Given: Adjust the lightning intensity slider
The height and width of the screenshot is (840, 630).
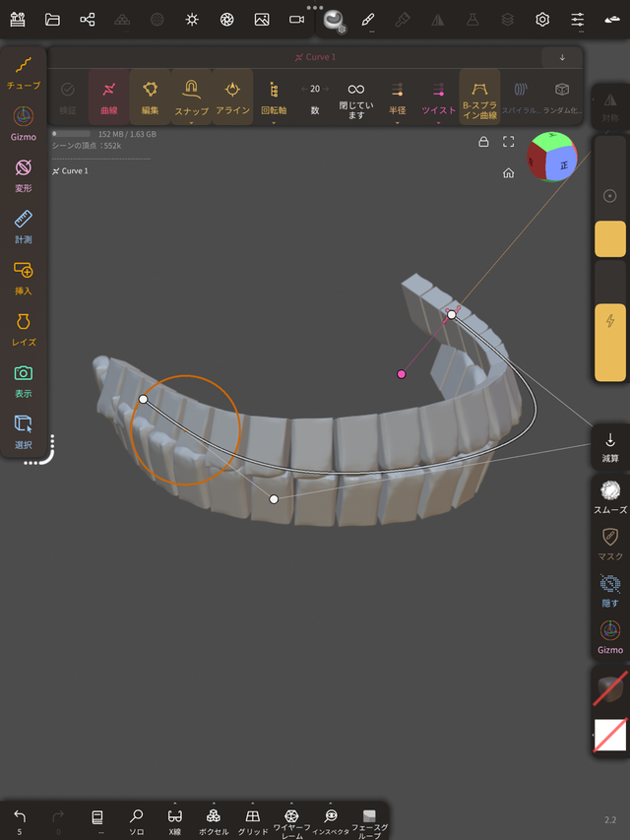Looking at the screenshot, I should point(610,341).
